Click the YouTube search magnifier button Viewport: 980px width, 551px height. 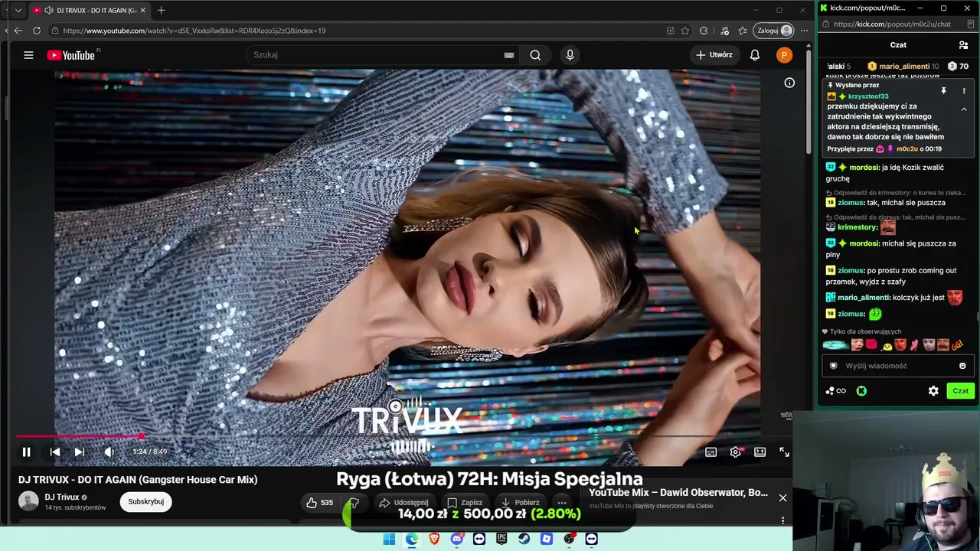pyautogui.click(x=535, y=55)
